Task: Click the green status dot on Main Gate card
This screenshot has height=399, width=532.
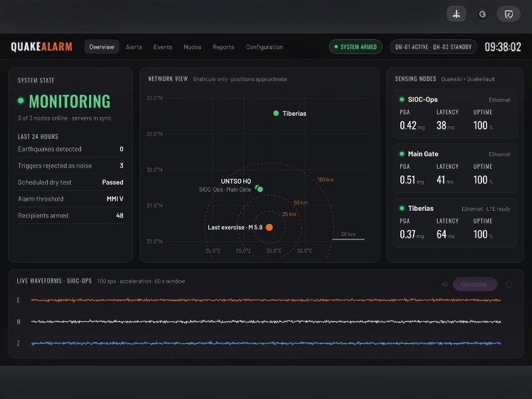Action: pyautogui.click(x=402, y=154)
